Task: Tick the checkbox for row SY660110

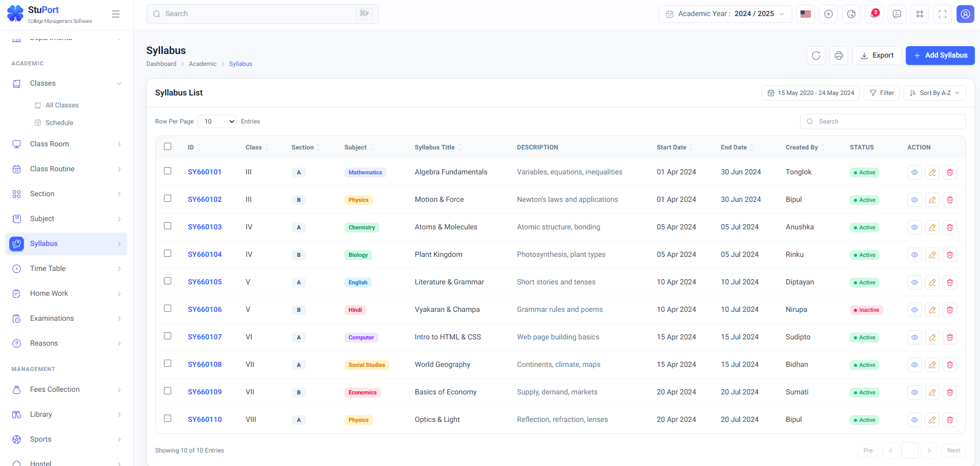Action: pyautogui.click(x=168, y=418)
